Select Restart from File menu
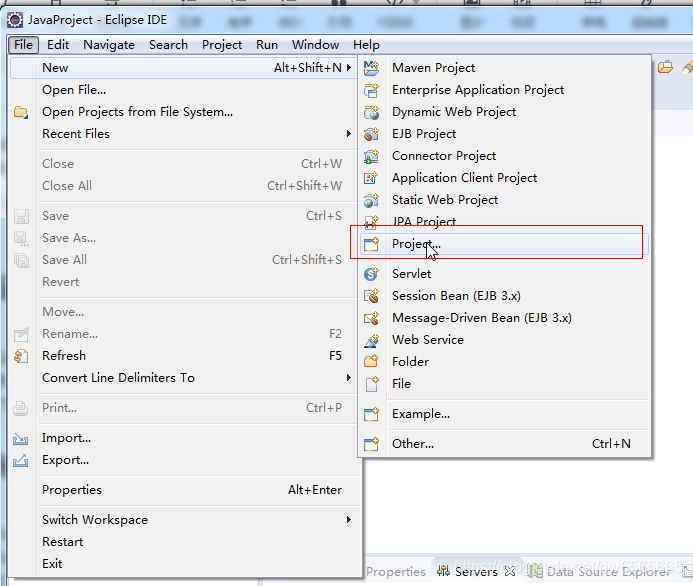693x586 pixels. click(x=183, y=542)
